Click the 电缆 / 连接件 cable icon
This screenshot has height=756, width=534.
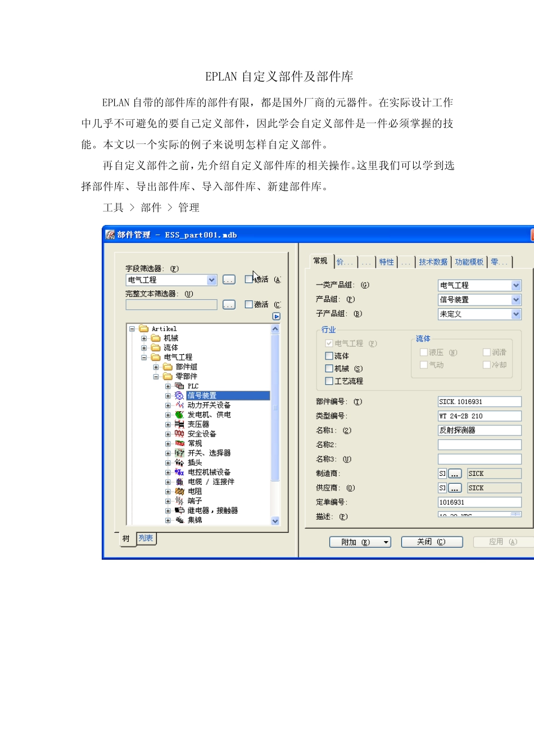coord(179,481)
